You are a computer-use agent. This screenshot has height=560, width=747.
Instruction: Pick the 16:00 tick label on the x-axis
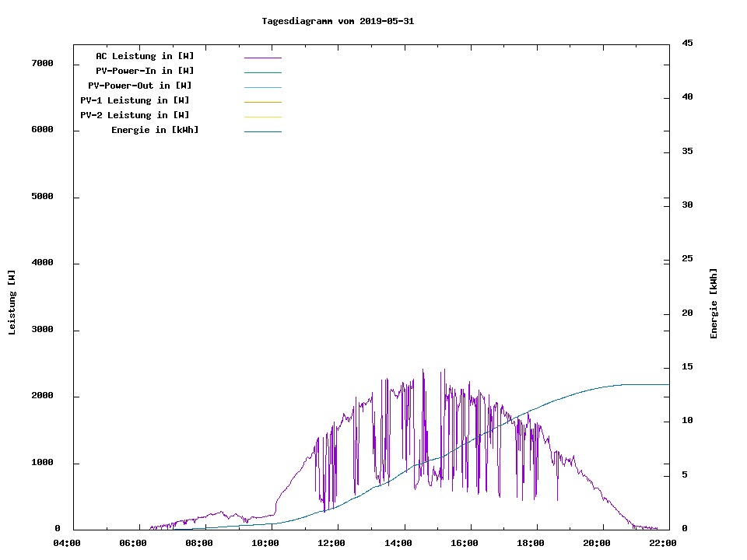(x=465, y=544)
